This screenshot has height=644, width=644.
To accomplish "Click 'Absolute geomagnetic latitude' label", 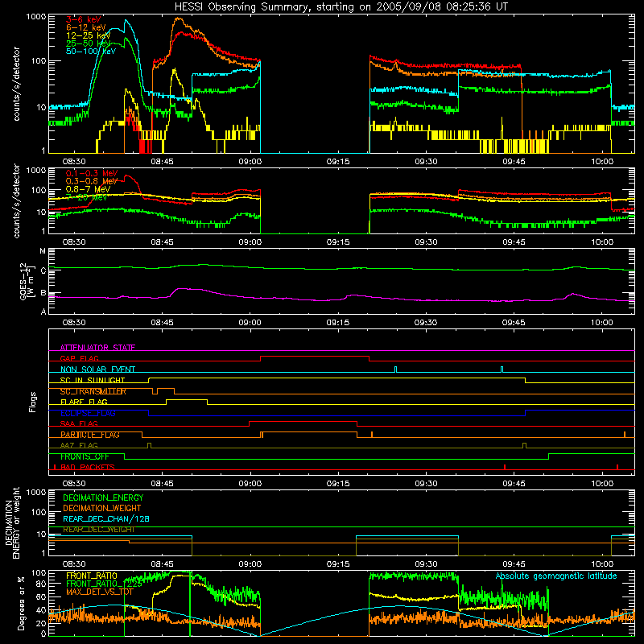I will (x=556, y=576).
